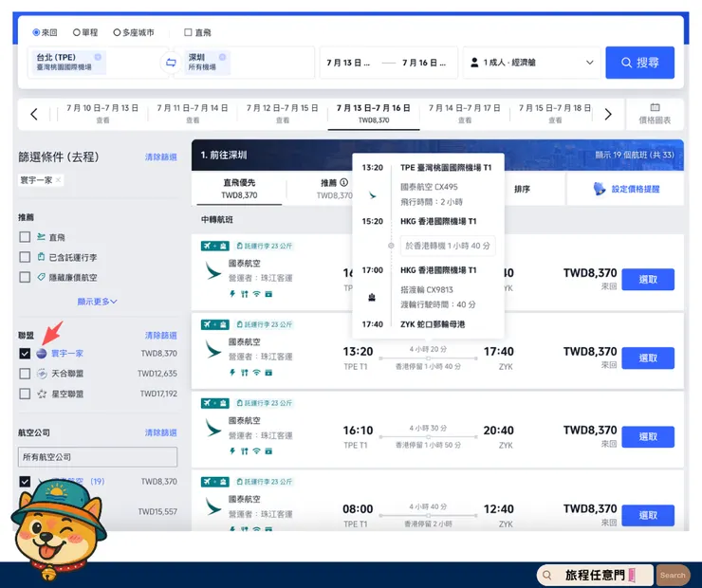Click entertainment amenity icon on 16:10 flight
The height and width of the screenshot is (588, 702).
pos(268,451)
